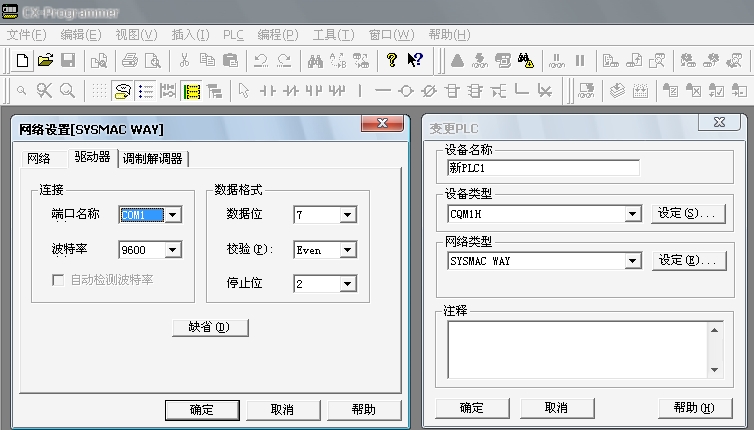Expand the 校验 Even dropdown
The width and height of the screenshot is (754, 430).
347,250
